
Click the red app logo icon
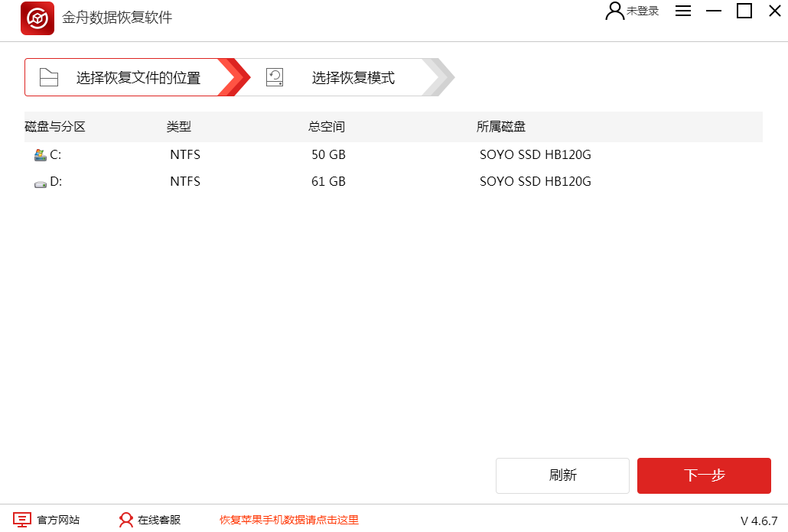37,18
